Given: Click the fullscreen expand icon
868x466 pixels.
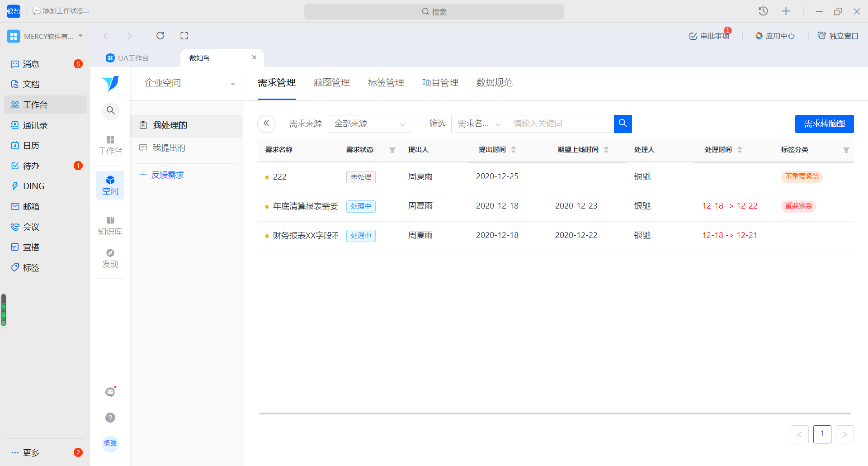Looking at the screenshot, I should [x=184, y=36].
